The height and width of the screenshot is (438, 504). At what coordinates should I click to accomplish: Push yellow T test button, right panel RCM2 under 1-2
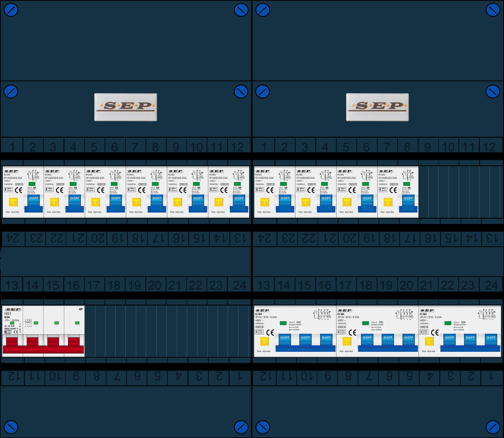[x=264, y=202]
